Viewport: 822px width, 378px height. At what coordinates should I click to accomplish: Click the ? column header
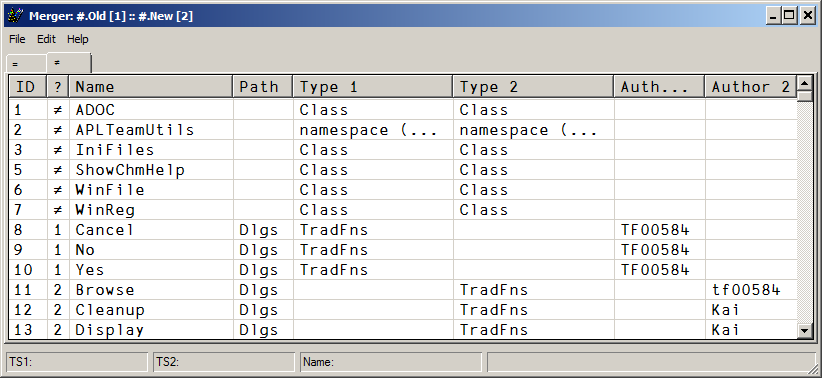(x=58, y=87)
